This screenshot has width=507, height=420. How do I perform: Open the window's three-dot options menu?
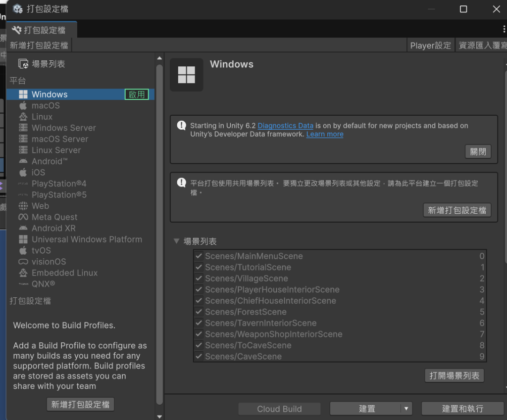(x=504, y=29)
